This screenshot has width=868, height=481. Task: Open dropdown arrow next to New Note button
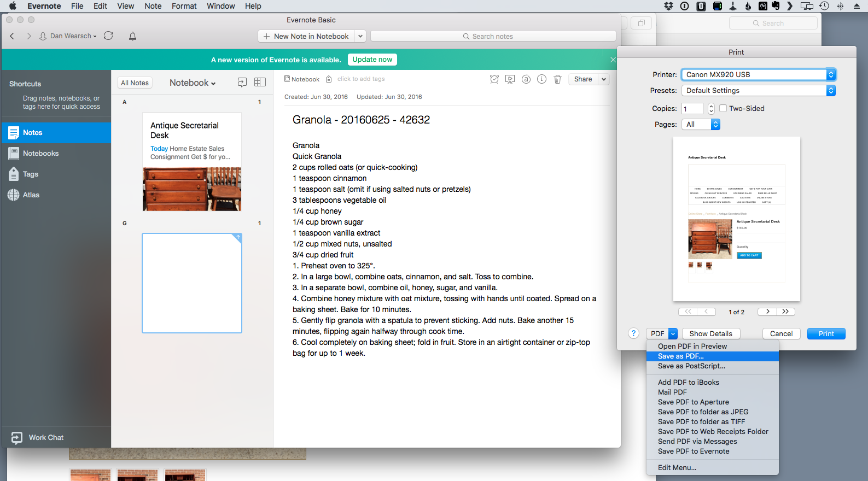360,36
